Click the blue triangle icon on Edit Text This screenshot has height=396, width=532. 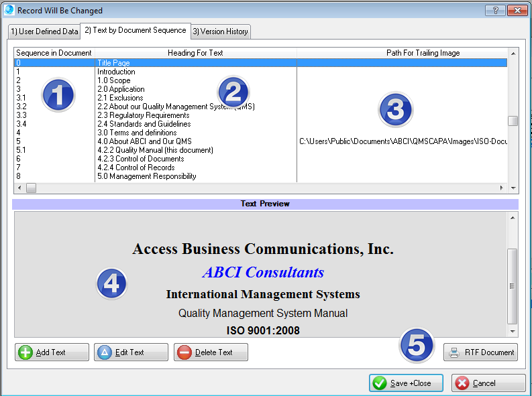click(105, 352)
